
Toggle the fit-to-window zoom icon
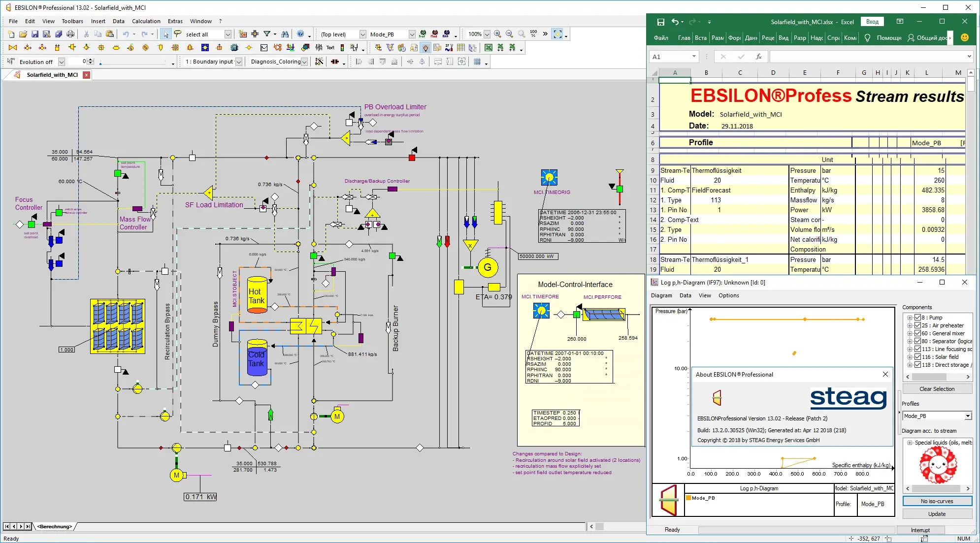pos(557,34)
